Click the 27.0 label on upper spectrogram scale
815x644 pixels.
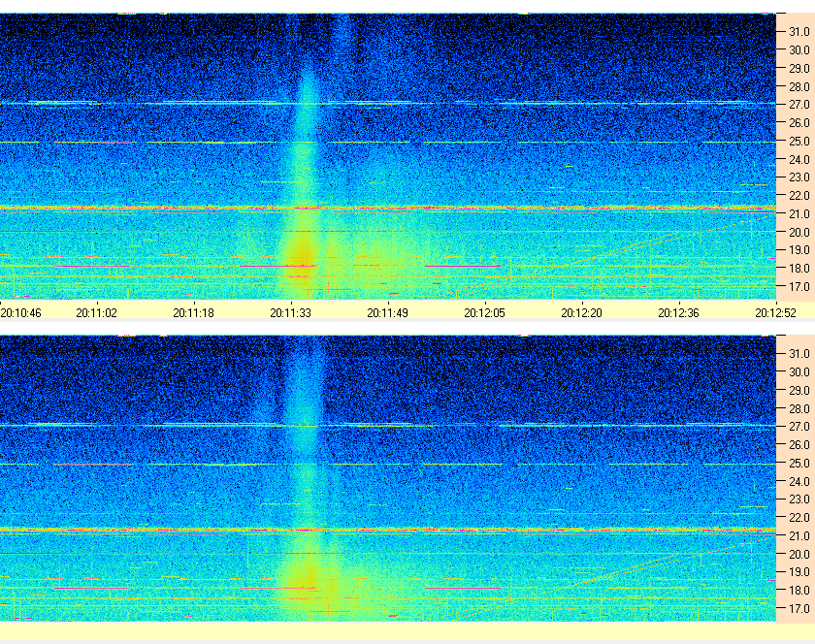(799, 105)
